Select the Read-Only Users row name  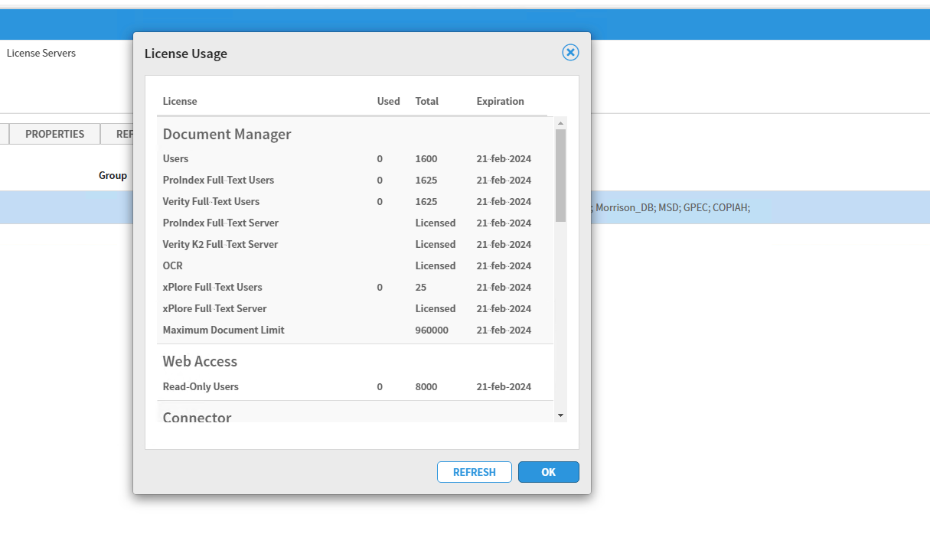coord(201,386)
